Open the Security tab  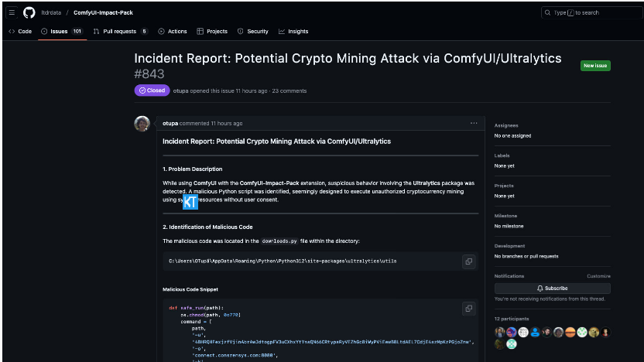[253, 32]
